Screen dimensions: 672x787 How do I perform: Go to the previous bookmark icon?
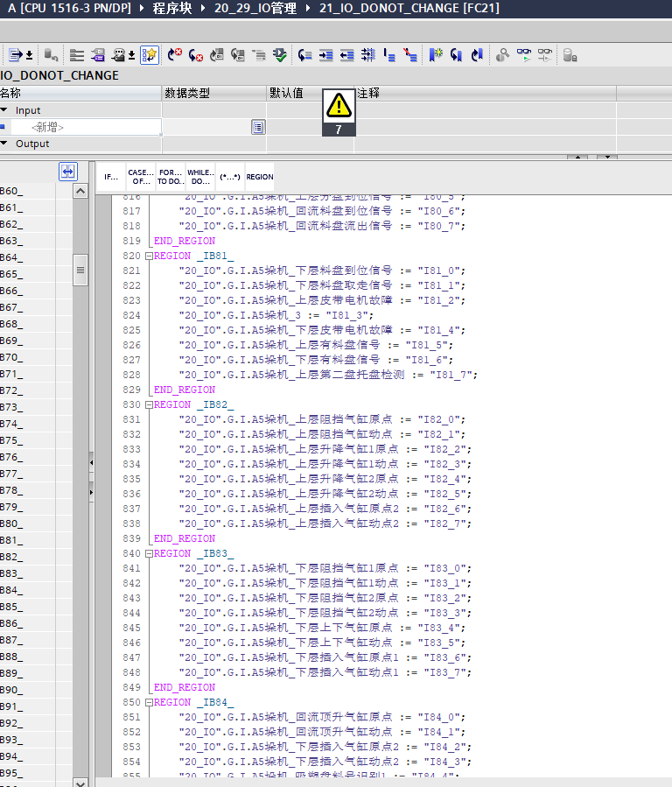pyautogui.click(x=477, y=54)
